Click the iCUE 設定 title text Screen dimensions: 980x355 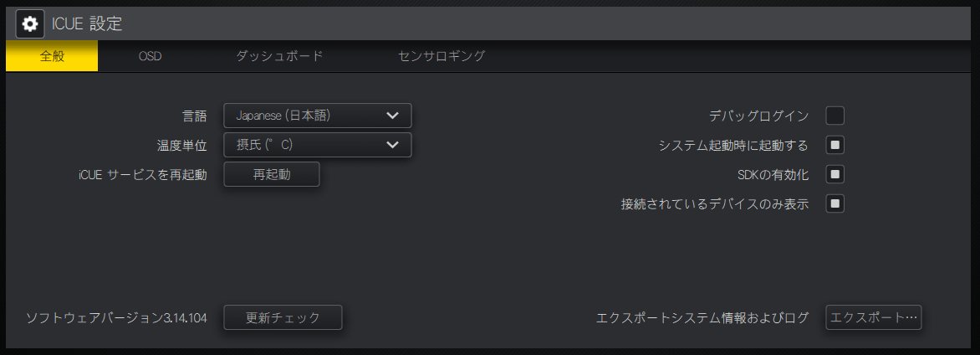(87, 23)
